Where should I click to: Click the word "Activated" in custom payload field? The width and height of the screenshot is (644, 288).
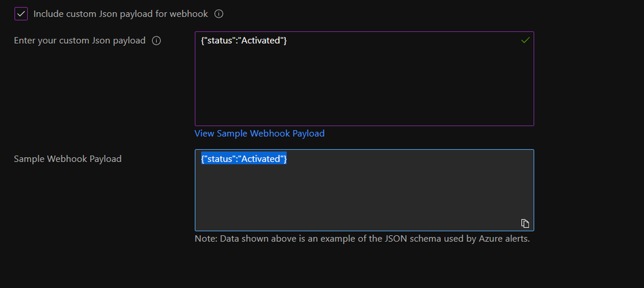(260, 41)
